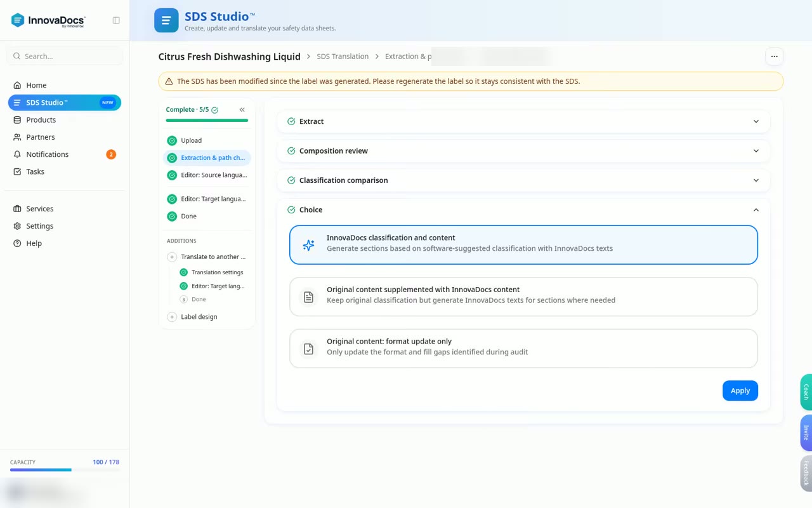Pick Original content: format update only
Image resolution: width=812 pixels, height=508 pixels.
click(524, 348)
